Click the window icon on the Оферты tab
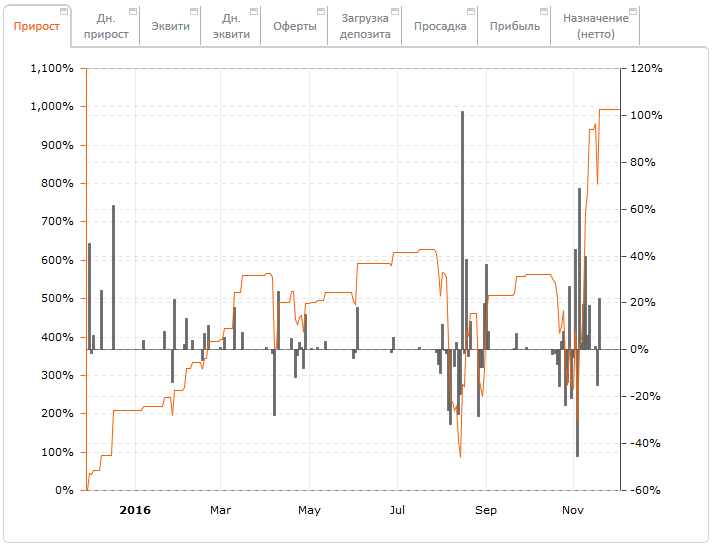The height and width of the screenshot is (547, 712). (x=320, y=12)
